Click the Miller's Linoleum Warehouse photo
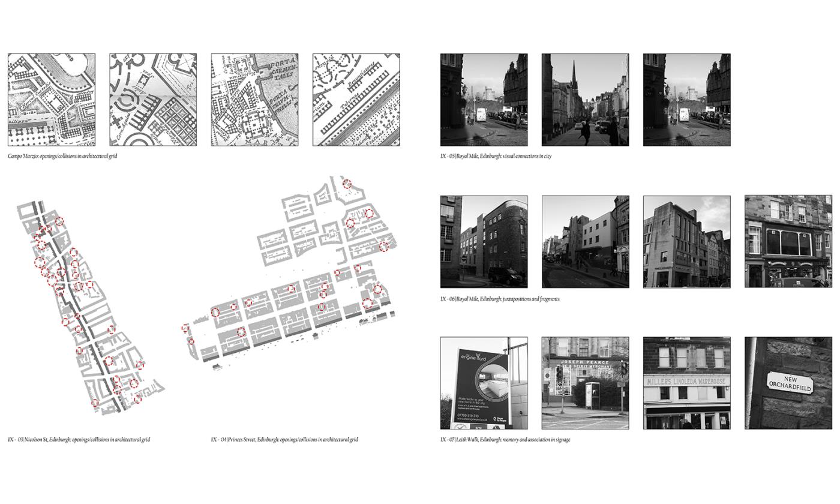This screenshot has width=840, height=504. click(686, 383)
